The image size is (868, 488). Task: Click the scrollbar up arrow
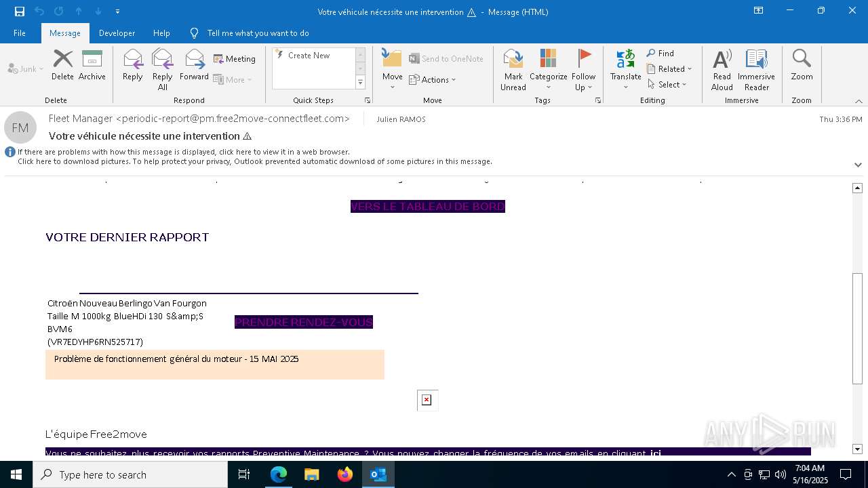858,188
